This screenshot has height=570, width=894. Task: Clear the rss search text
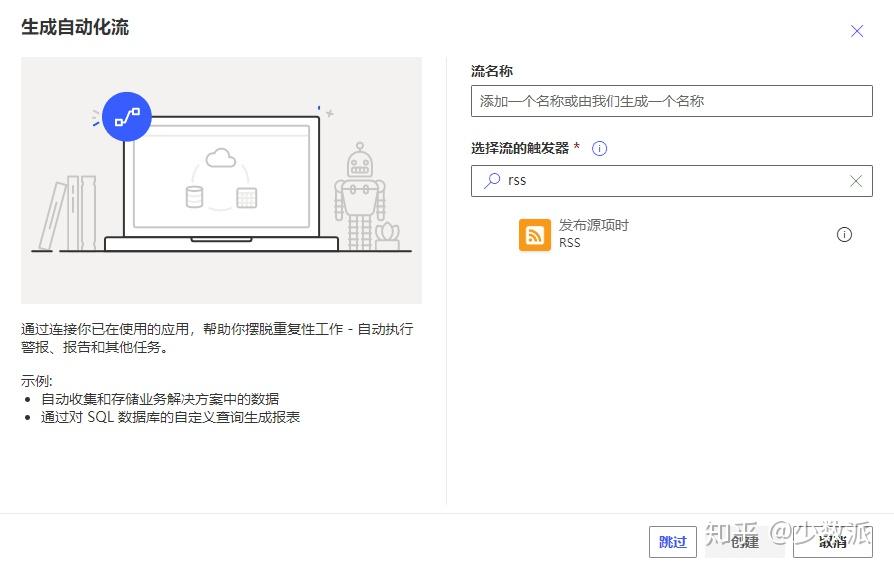(x=856, y=181)
